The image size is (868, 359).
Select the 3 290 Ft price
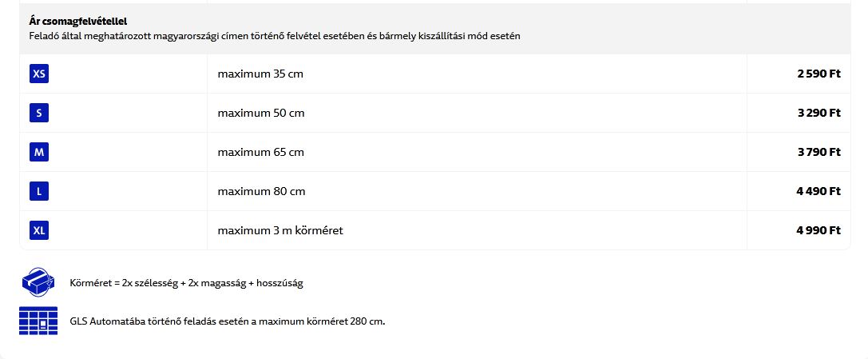[818, 114]
